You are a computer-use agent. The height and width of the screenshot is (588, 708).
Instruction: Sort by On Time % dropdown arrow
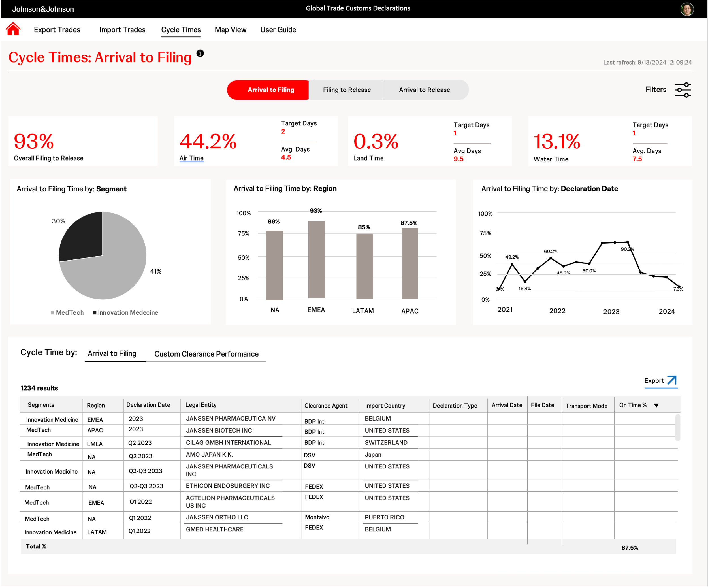(x=656, y=406)
